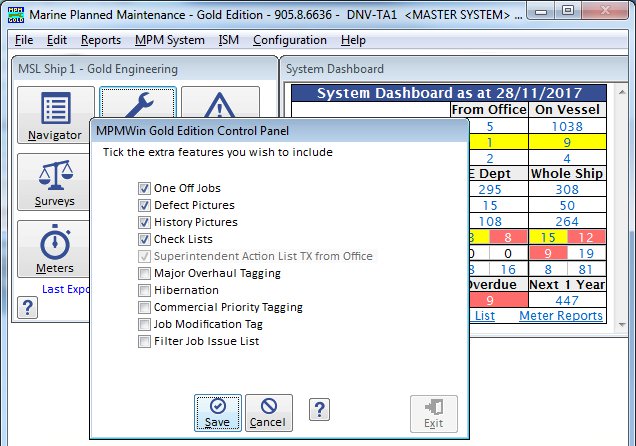Tick Commercial Priority Tagging
The width and height of the screenshot is (636, 446).
pos(144,307)
